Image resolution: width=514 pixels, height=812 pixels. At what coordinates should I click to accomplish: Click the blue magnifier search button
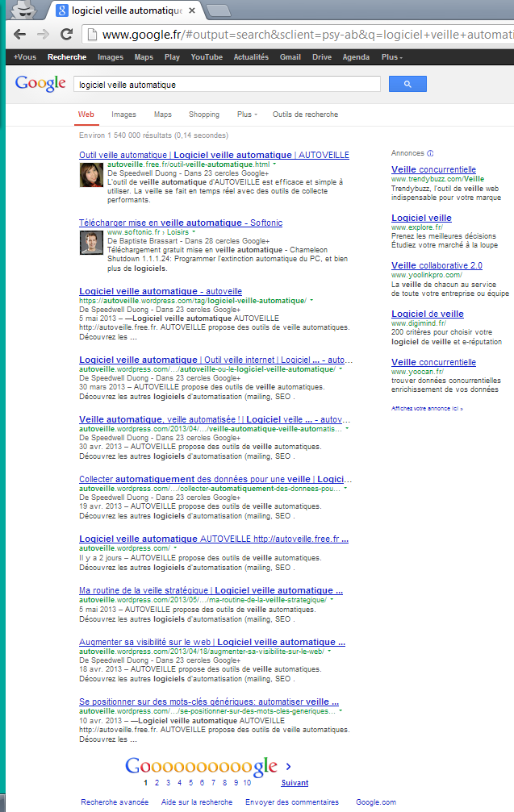pos(407,84)
